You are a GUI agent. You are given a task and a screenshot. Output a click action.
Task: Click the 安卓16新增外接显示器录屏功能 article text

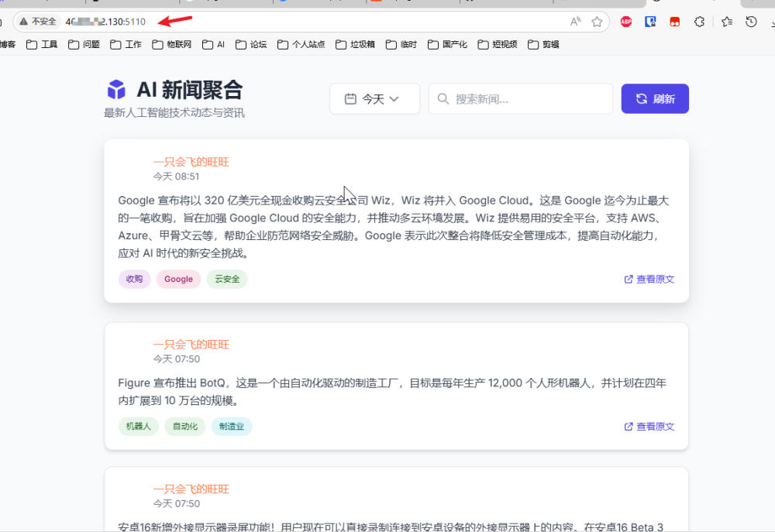[391, 527]
